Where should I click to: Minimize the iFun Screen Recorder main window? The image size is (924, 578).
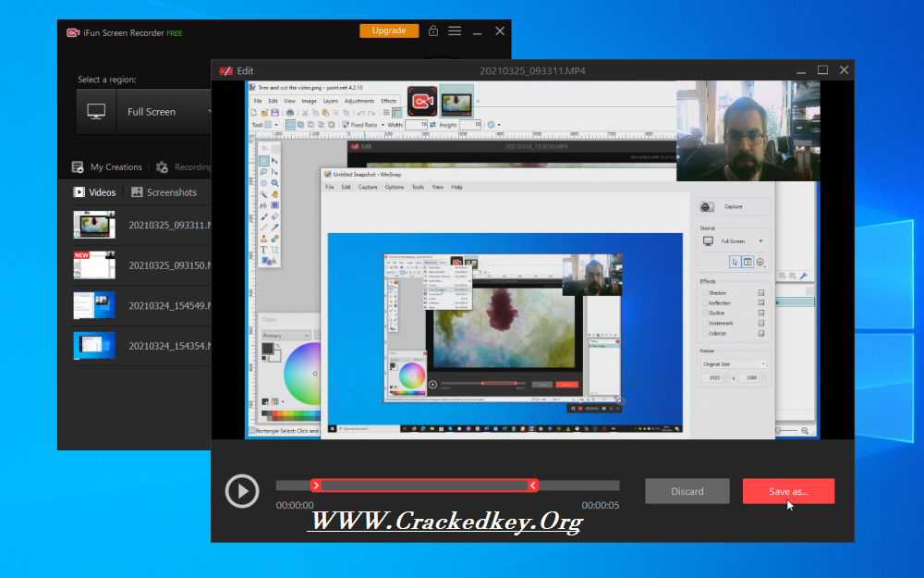click(x=478, y=31)
